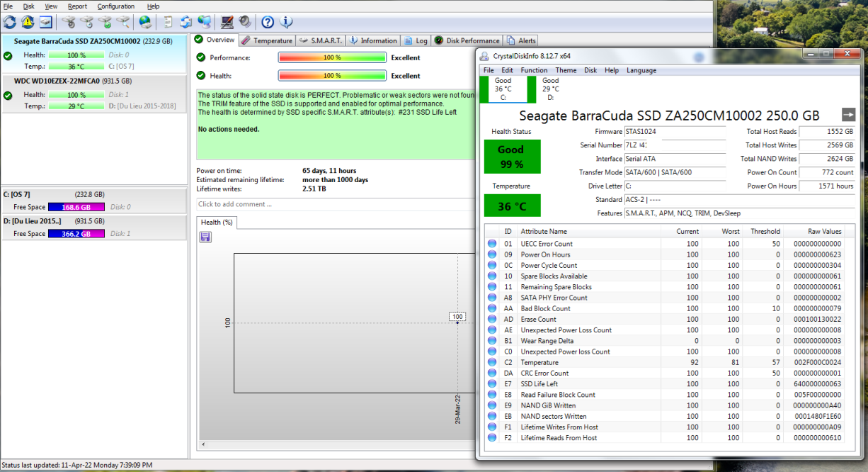Viewport: 868px width, 472px height.
Task: Open the Theme menu in CrystalDiskInfo
Action: coord(566,70)
